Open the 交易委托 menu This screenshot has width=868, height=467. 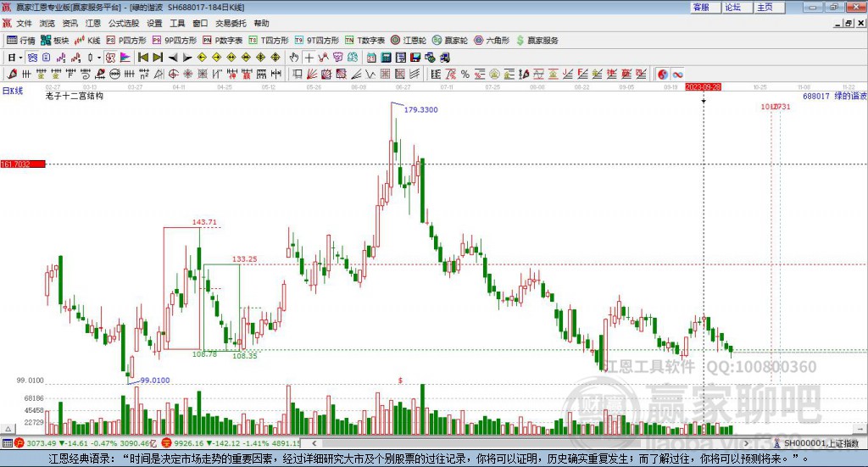click(x=231, y=23)
